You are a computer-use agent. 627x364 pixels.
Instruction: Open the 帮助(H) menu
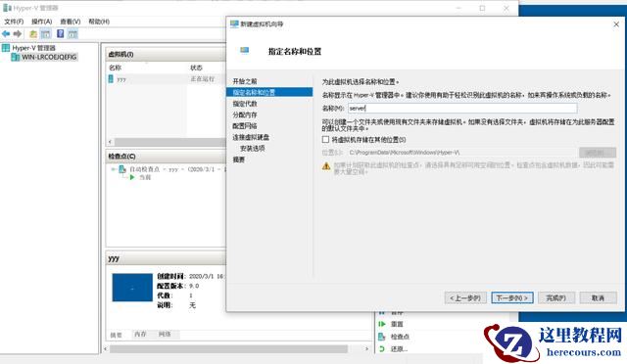(99, 22)
